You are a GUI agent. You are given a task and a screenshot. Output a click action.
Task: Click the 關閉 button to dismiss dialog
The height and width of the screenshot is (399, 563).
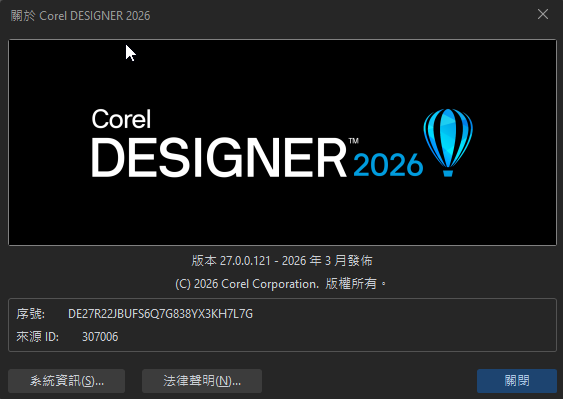(x=517, y=381)
